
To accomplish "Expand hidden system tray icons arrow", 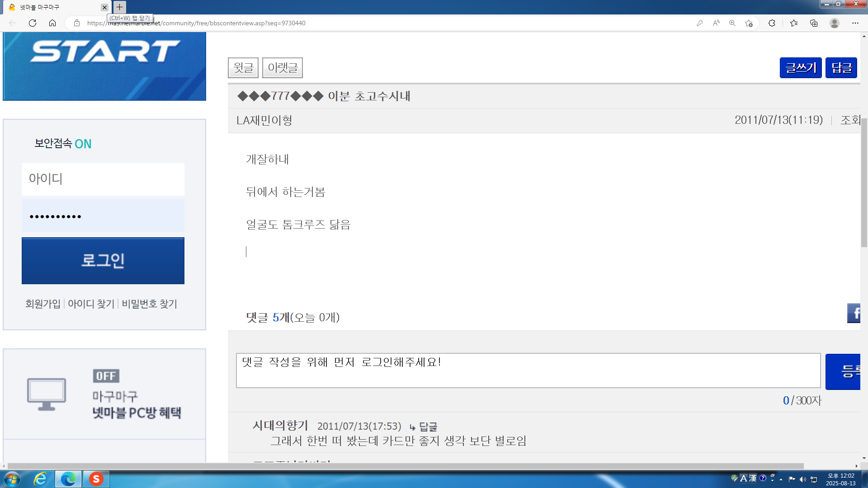I will [x=781, y=479].
